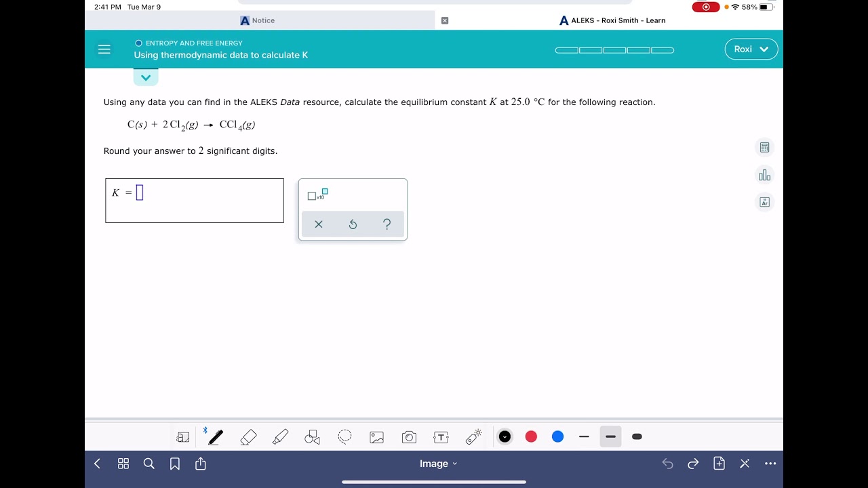
Task: Redo the last action
Action: point(693,464)
